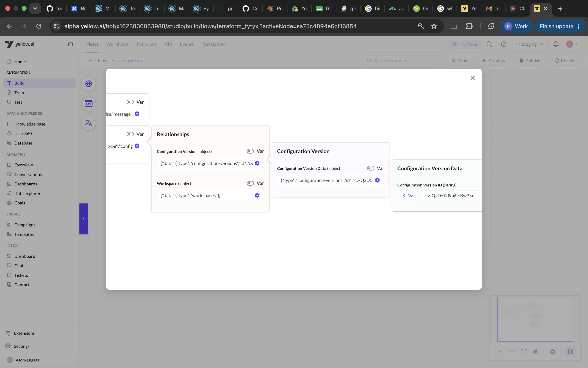
Task: Click the terraform breadcrumb link
Action: [132, 61]
